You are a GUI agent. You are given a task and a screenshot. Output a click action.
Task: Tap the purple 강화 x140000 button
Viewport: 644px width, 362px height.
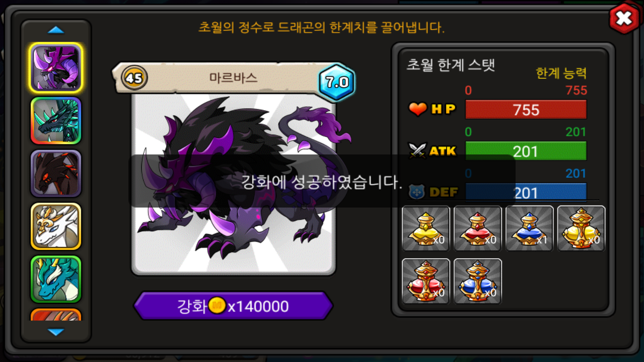[233, 306]
